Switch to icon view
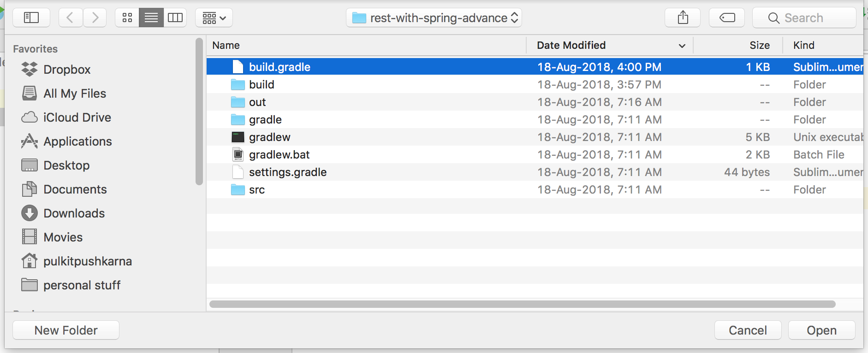 (127, 18)
